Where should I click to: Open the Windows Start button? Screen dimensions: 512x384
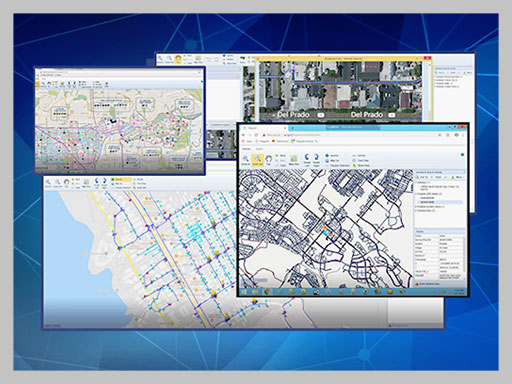coord(244,292)
